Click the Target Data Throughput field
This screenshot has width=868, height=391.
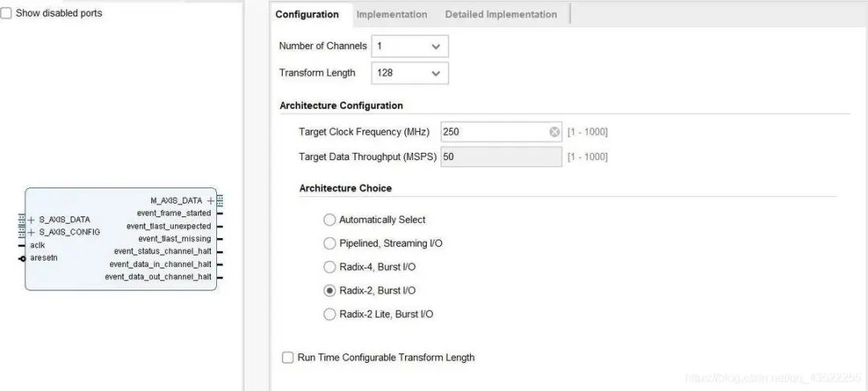tap(501, 157)
